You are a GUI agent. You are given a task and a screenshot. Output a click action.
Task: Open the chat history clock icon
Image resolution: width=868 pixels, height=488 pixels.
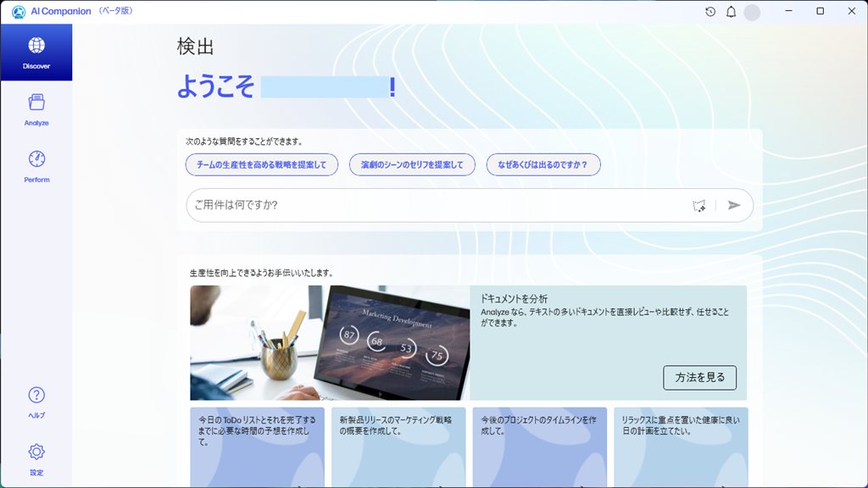coord(710,12)
